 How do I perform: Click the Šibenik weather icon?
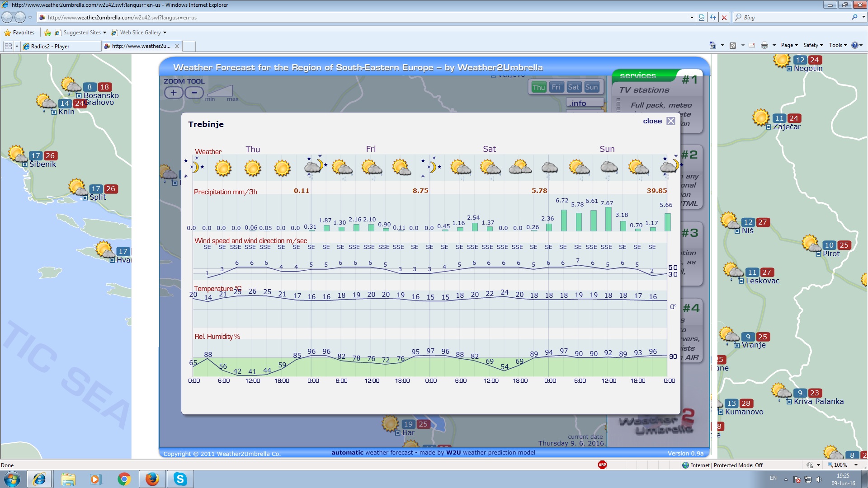(x=18, y=154)
